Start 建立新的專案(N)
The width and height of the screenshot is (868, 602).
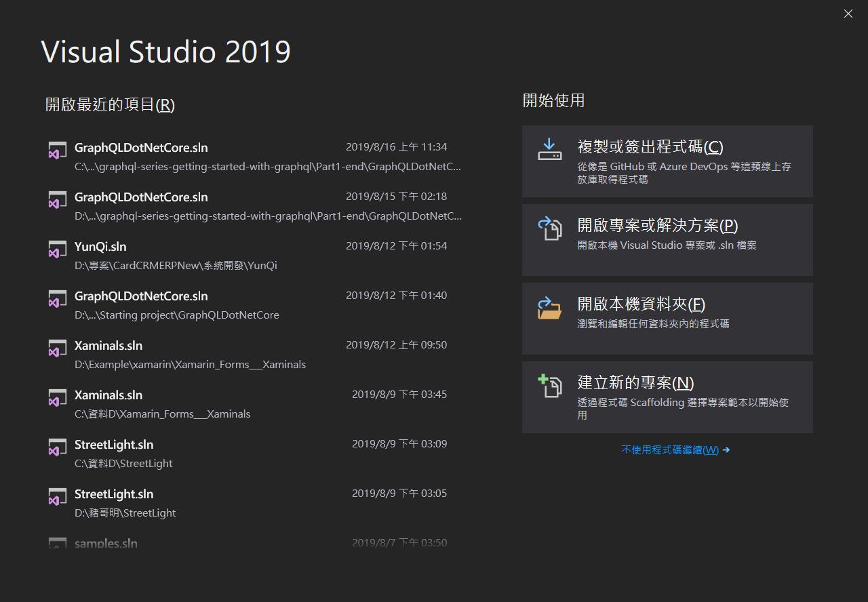click(x=667, y=397)
